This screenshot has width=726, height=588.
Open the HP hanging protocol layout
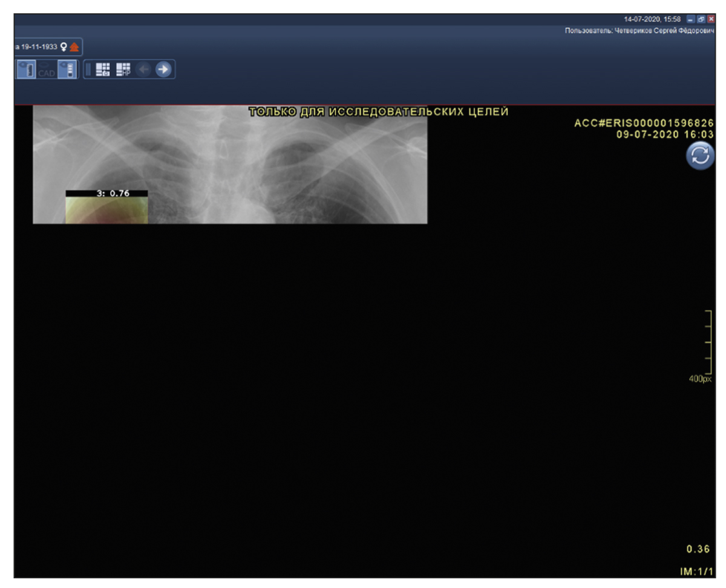pyautogui.click(x=123, y=70)
